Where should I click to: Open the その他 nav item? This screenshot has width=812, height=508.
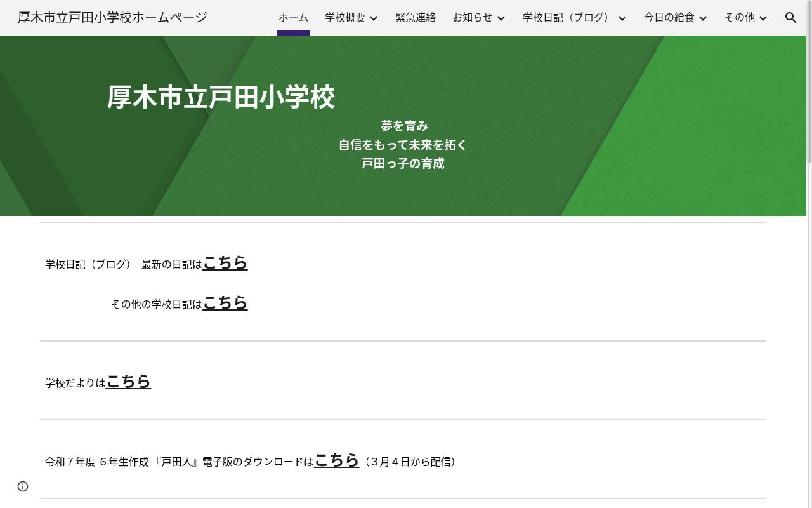pos(740,18)
